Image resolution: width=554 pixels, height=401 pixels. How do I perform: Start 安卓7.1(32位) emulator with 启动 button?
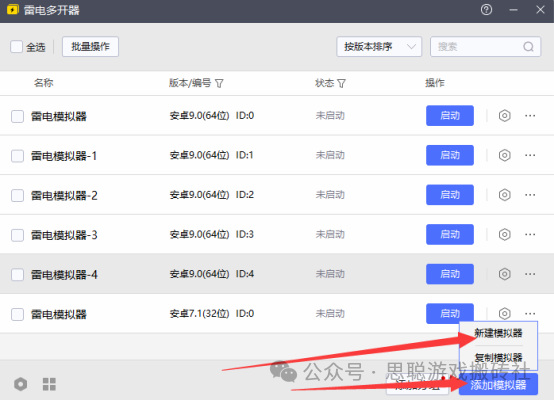coord(450,313)
